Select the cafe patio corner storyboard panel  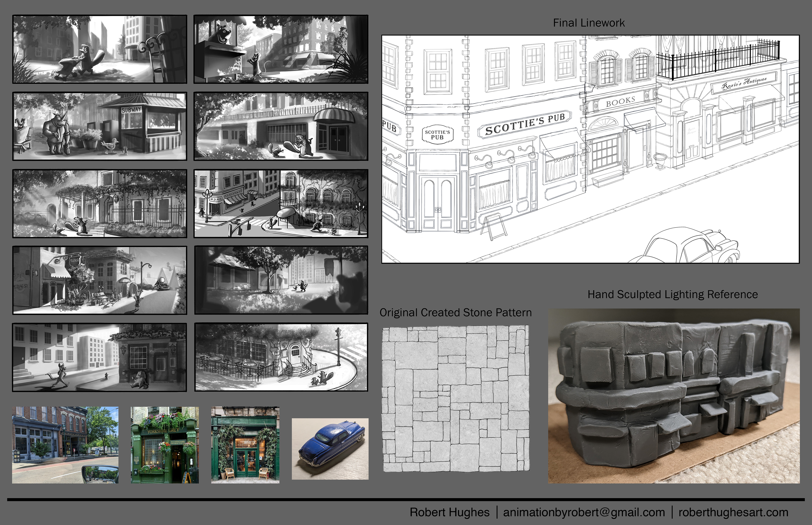point(281,357)
